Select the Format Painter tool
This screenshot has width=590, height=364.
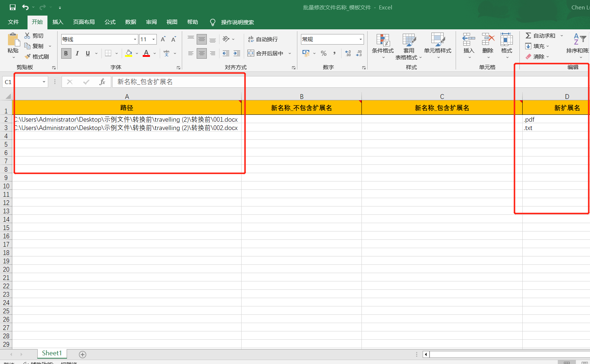point(37,56)
